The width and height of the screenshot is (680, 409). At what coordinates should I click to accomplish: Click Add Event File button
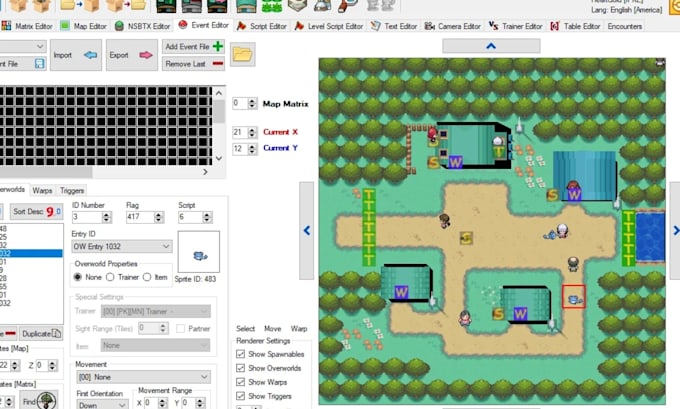click(193, 46)
